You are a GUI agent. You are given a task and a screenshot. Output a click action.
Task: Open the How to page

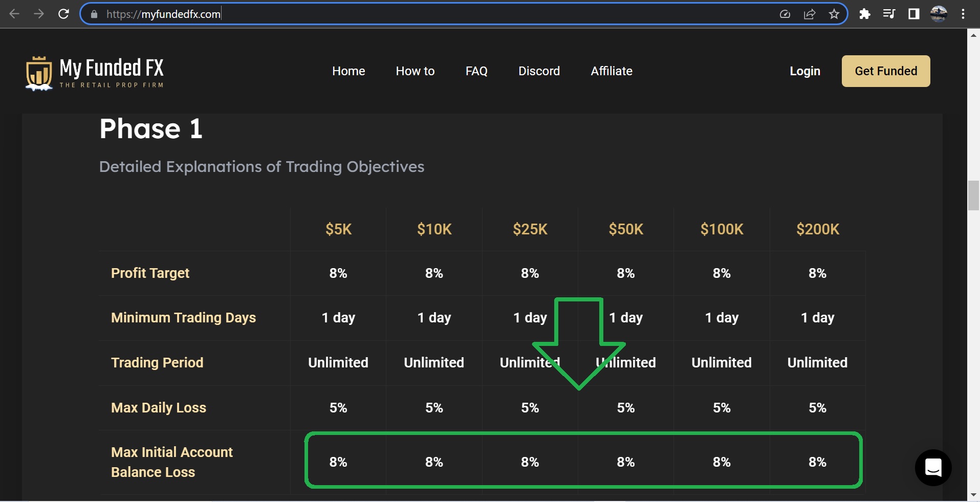coord(415,71)
